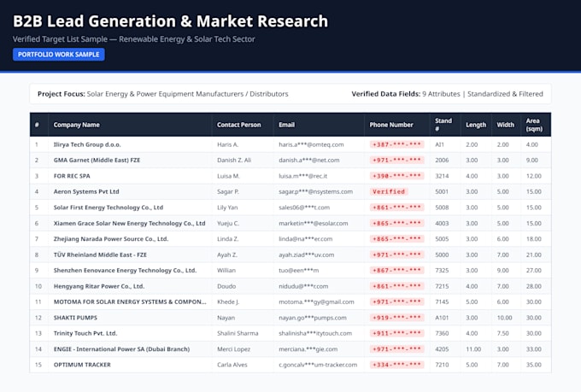Click area value 33.00
Viewport: 581px width, 392px height.
533,349
